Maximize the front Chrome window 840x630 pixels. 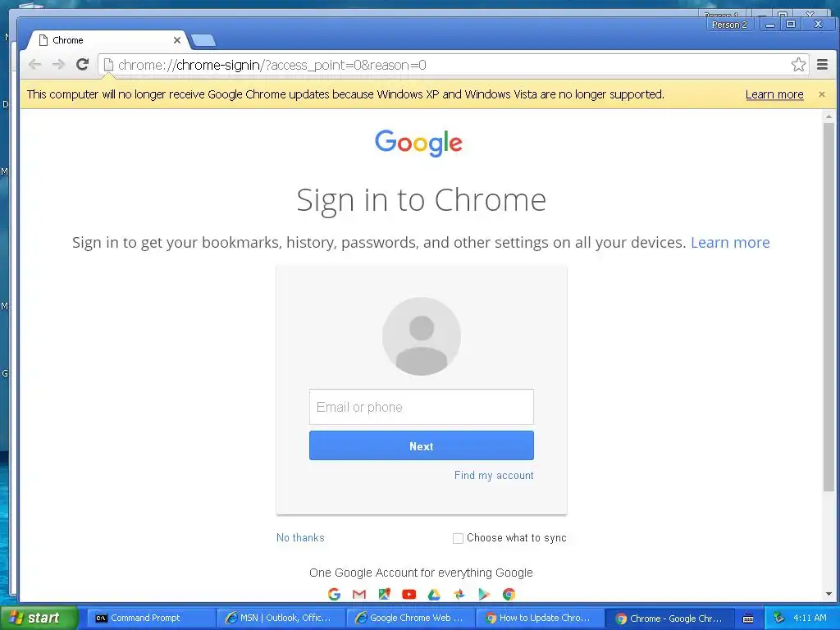click(x=790, y=25)
